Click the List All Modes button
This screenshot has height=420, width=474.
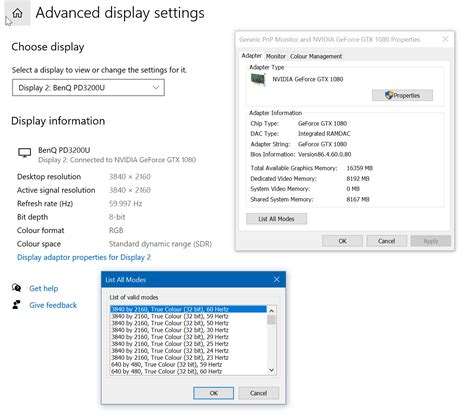point(276,219)
